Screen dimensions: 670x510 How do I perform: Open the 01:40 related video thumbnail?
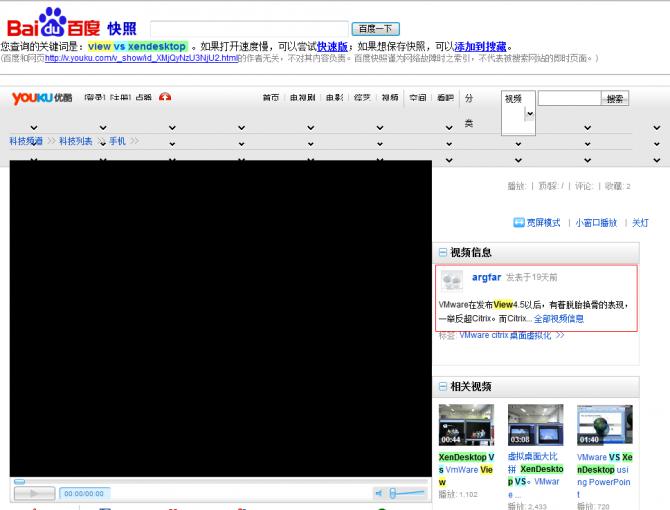[605, 425]
